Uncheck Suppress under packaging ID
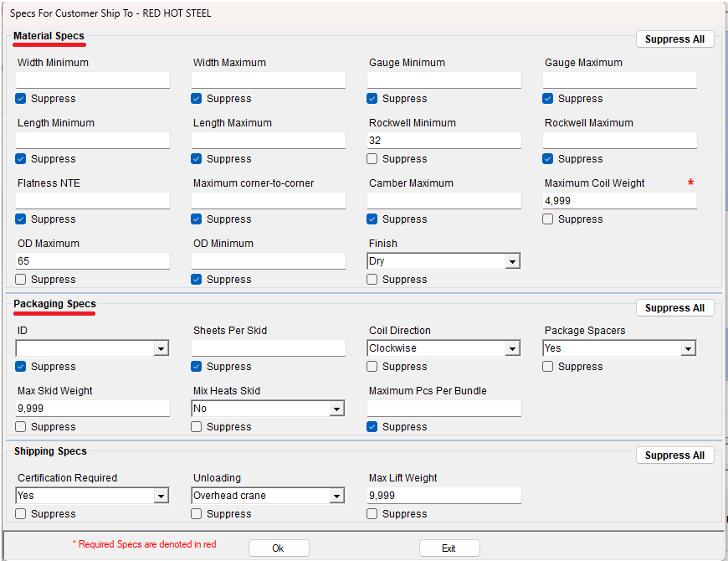 click(20, 367)
